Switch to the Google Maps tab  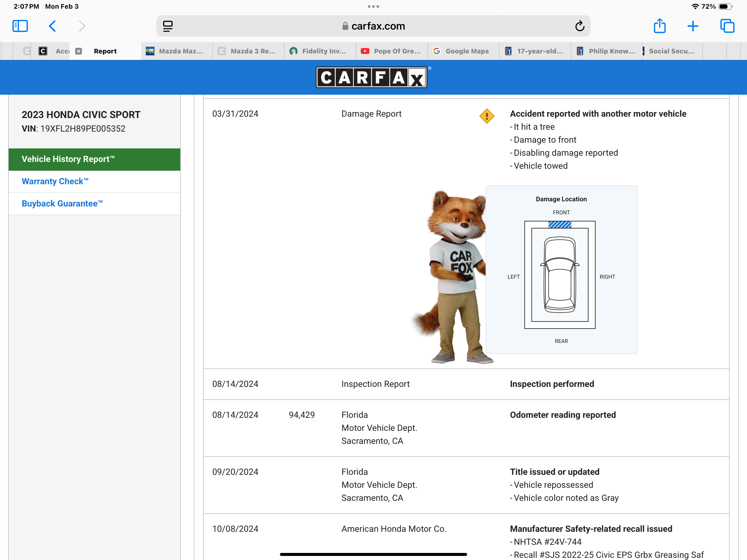click(463, 51)
